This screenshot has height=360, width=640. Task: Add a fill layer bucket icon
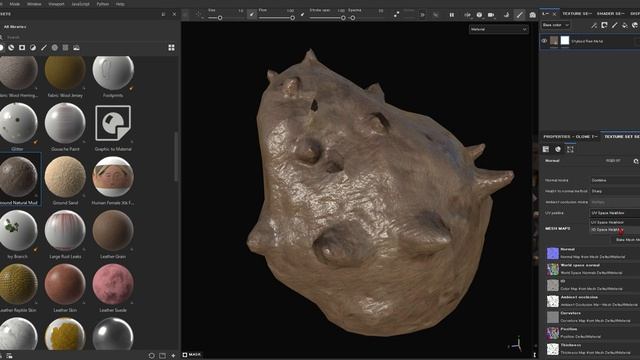point(624,25)
